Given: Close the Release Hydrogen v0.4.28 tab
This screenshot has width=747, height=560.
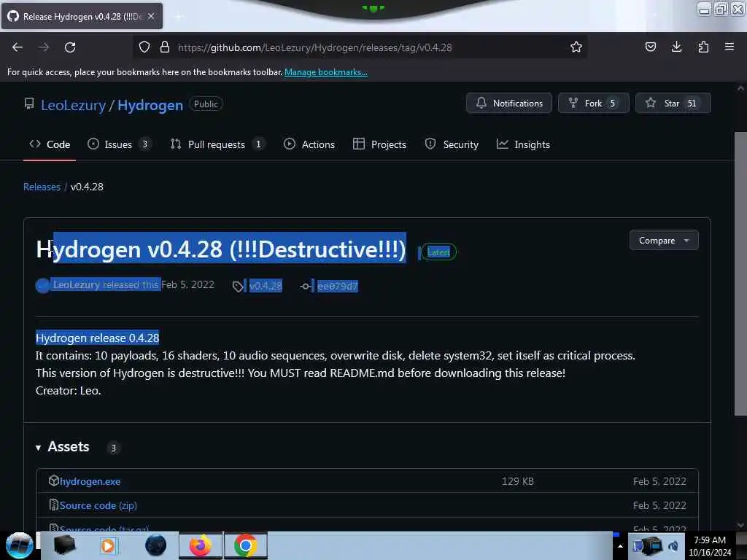Looking at the screenshot, I should click(151, 16).
